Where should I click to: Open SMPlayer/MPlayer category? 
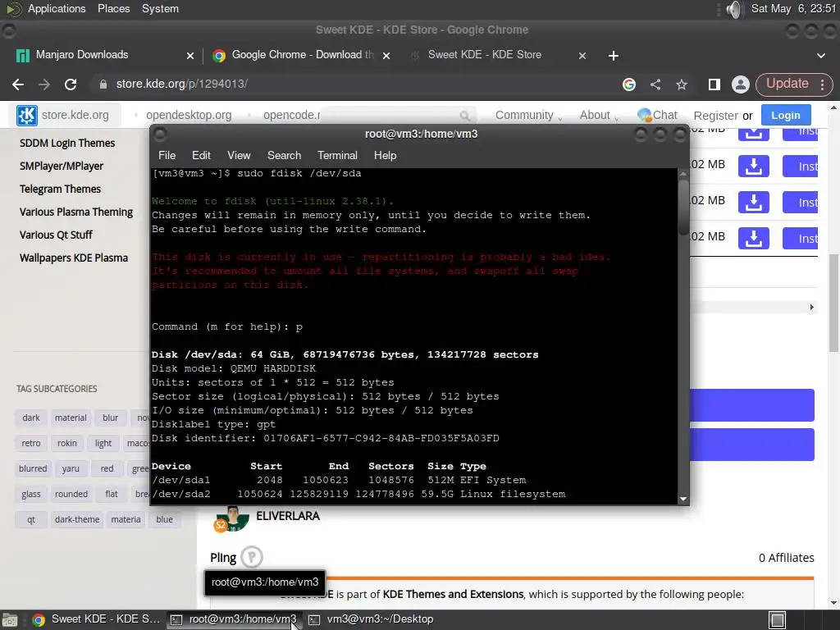coord(61,166)
